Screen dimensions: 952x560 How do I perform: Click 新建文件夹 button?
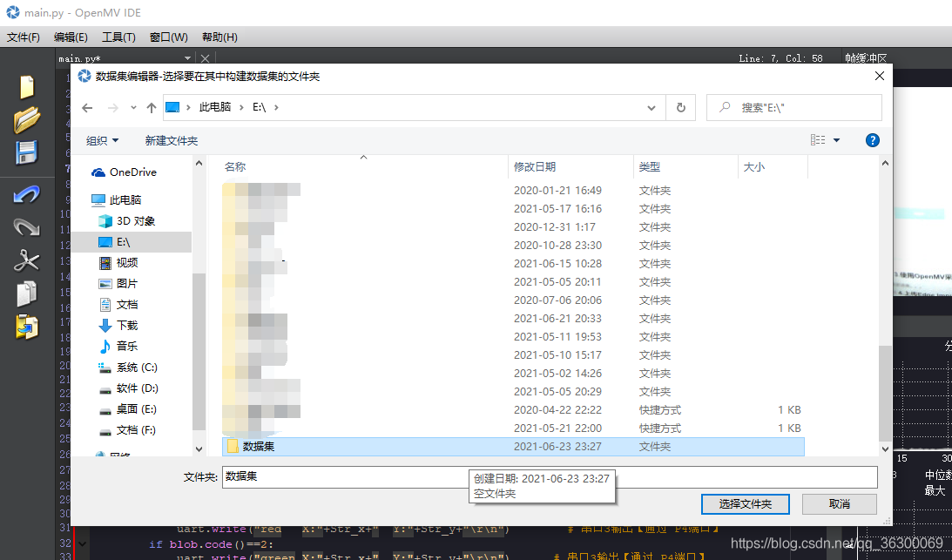172,140
